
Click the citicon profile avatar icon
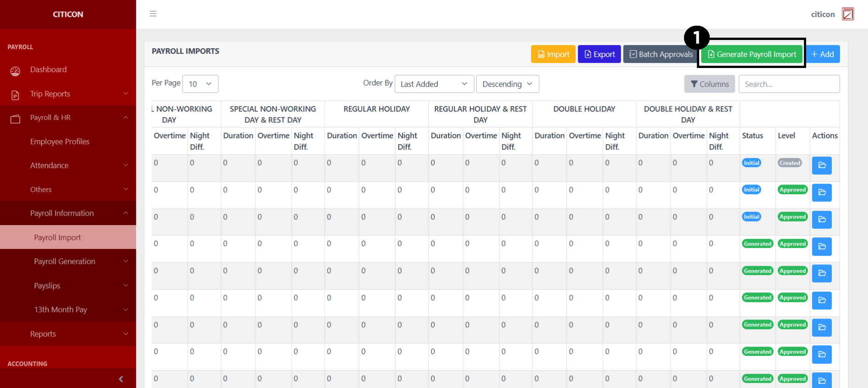point(847,14)
